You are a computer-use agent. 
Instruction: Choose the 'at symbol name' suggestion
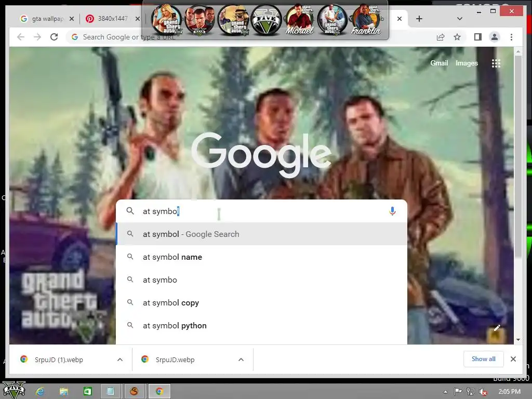(x=262, y=257)
